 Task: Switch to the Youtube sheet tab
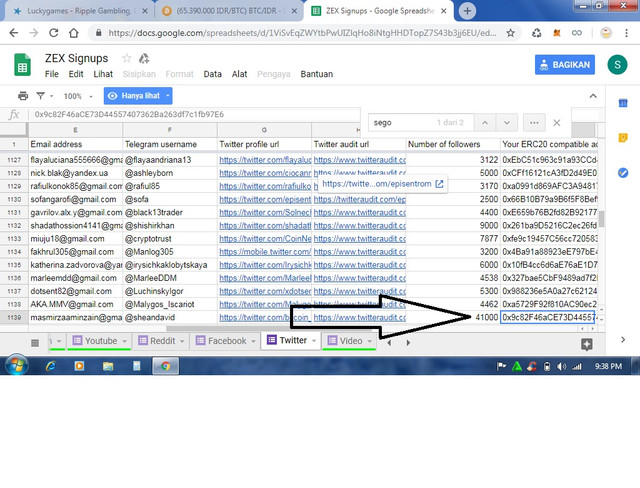pos(101,341)
